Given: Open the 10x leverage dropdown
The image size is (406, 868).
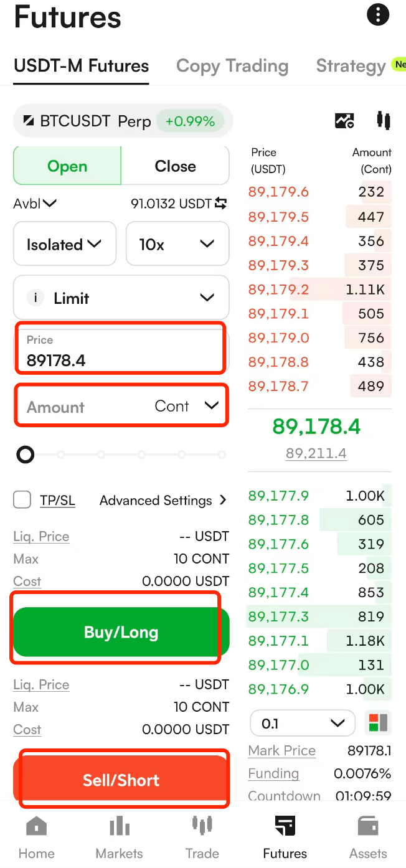Looking at the screenshot, I should point(177,244).
